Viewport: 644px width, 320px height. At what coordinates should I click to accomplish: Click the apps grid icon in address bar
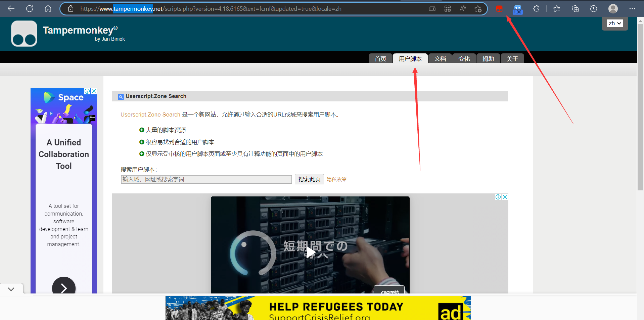pyautogui.click(x=448, y=9)
